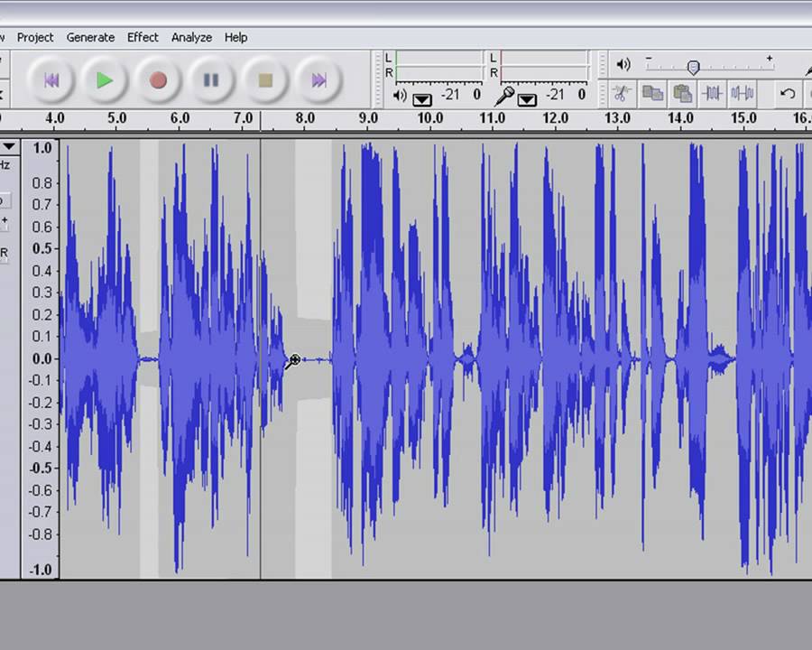This screenshot has height=650, width=812.
Task: Click the 4.0 mark on the timeline
Action: [x=54, y=118]
